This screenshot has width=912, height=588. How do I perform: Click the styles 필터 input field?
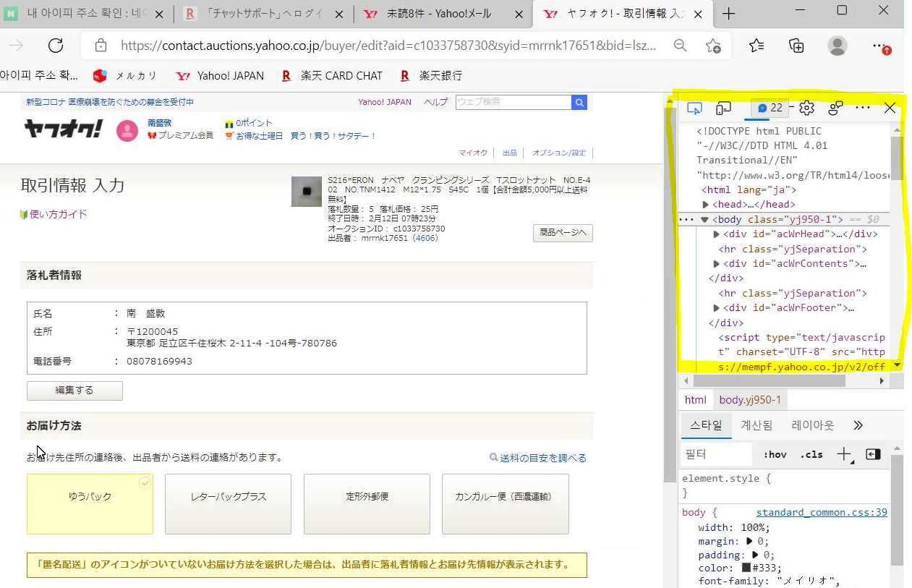[716, 455]
